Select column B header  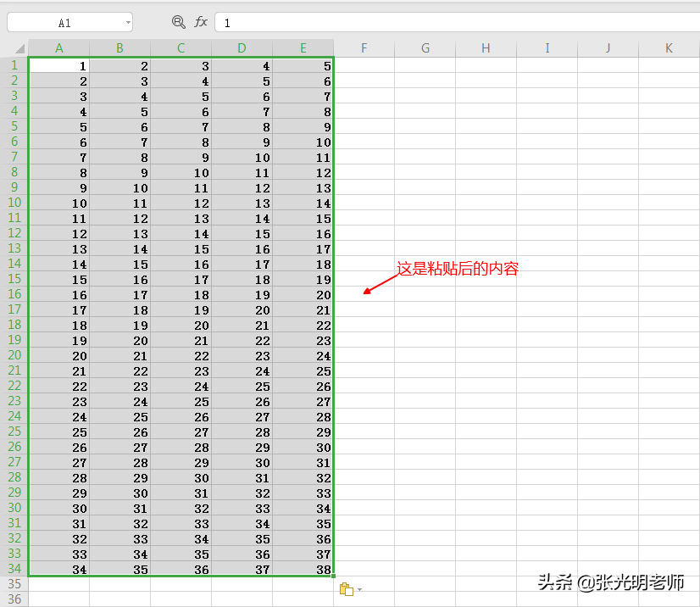click(x=119, y=48)
